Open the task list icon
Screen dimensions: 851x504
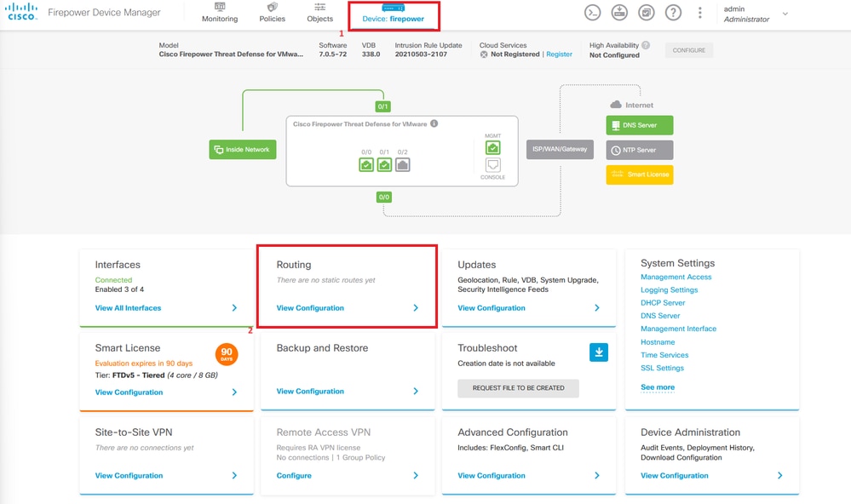(x=646, y=13)
